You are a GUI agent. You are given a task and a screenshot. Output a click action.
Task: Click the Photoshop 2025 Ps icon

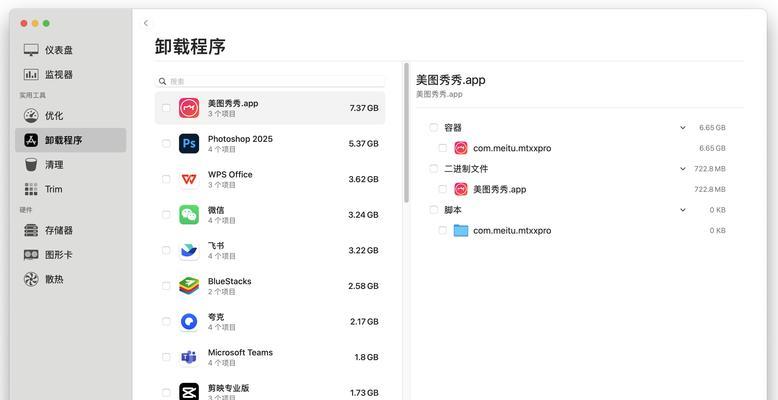189,143
